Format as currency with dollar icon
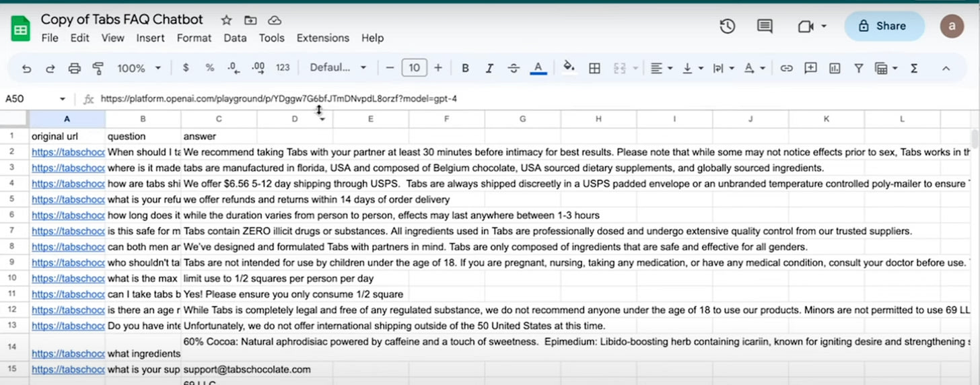Image resolution: width=980 pixels, height=385 pixels. (x=186, y=68)
